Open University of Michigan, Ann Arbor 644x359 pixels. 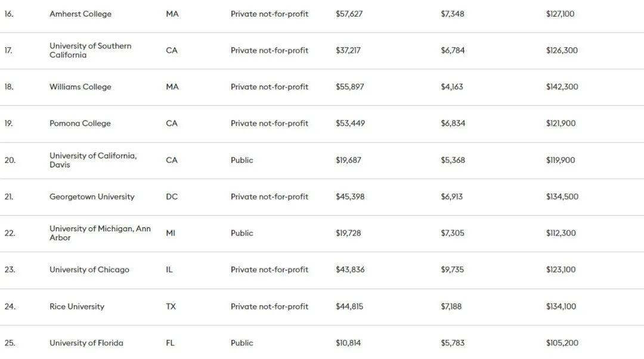[100, 233]
